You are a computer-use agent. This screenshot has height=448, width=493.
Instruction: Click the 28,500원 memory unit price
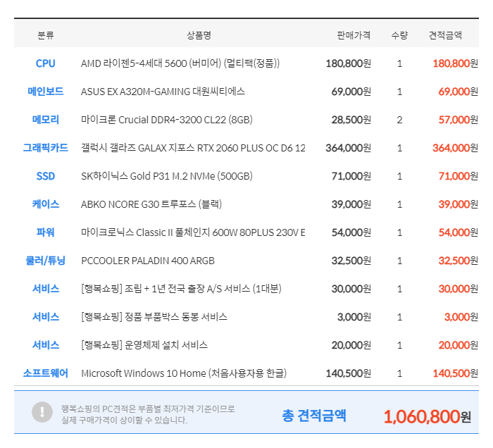pos(351,120)
